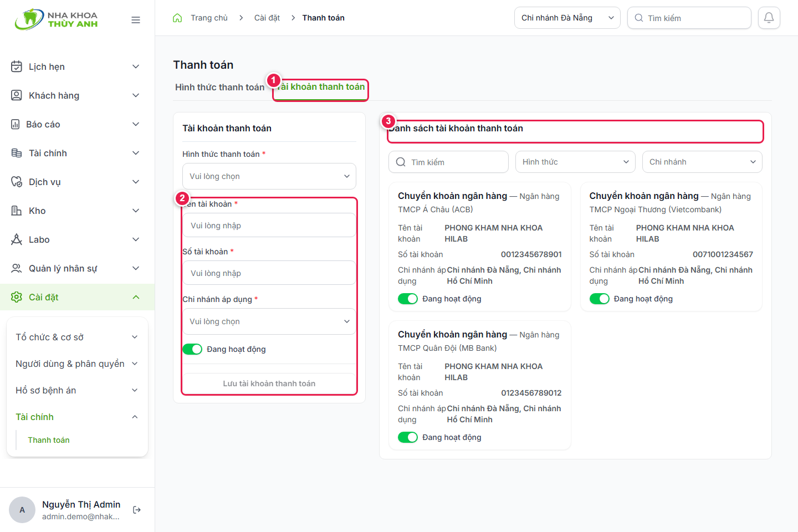Screen dimensions: 798x532
Task: Click the Cài đặt gear icon
Action: pyautogui.click(x=17, y=297)
